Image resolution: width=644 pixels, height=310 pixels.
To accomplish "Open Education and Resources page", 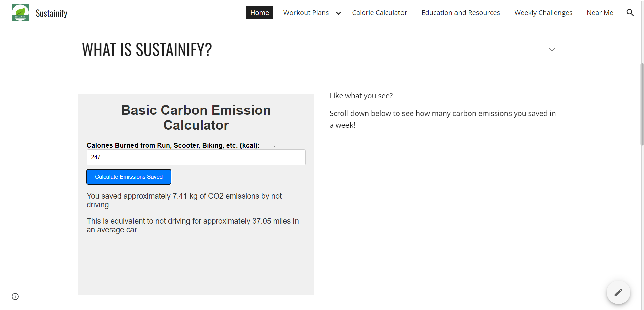I will [x=461, y=13].
